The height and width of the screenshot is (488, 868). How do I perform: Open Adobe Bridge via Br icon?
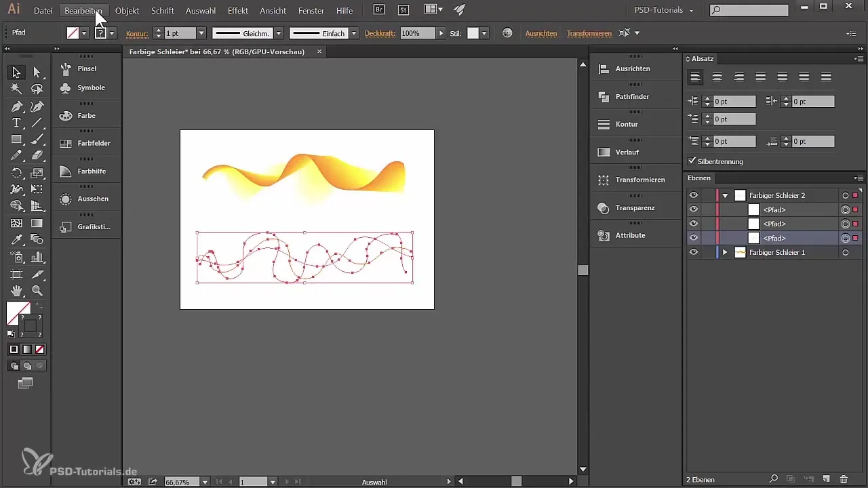click(380, 10)
